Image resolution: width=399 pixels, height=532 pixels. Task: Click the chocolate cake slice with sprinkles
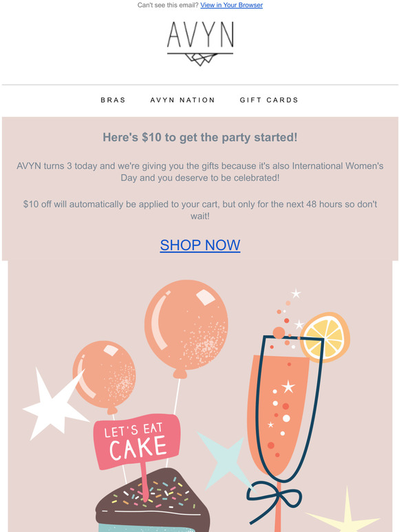pyautogui.click(x=152, y=499)
